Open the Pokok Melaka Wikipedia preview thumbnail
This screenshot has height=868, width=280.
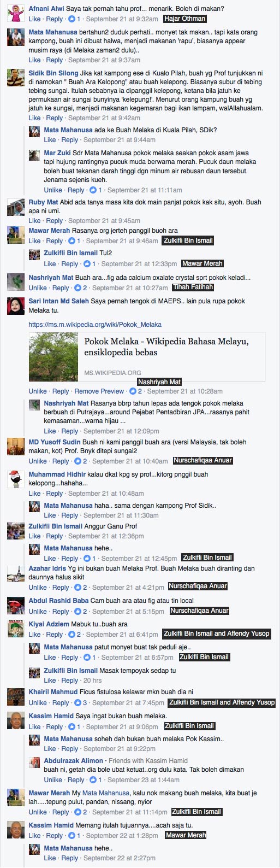[53, 357]
